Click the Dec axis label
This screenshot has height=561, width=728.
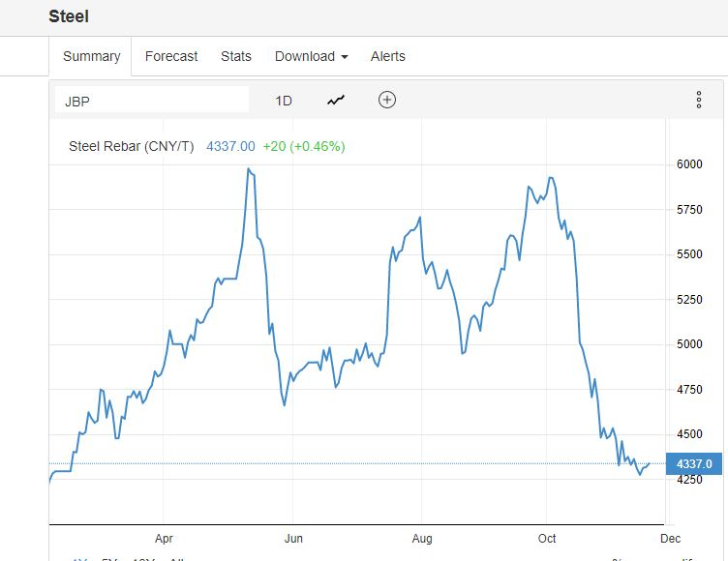coord(671,538)
